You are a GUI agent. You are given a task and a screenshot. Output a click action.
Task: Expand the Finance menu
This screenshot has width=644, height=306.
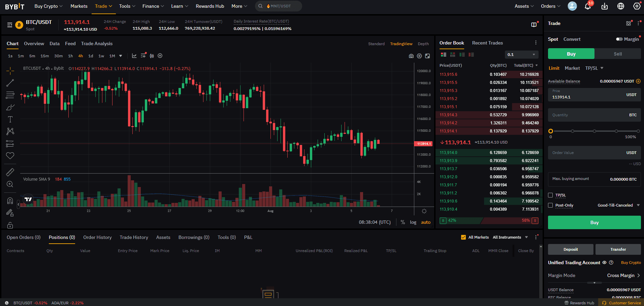(153, 6)
